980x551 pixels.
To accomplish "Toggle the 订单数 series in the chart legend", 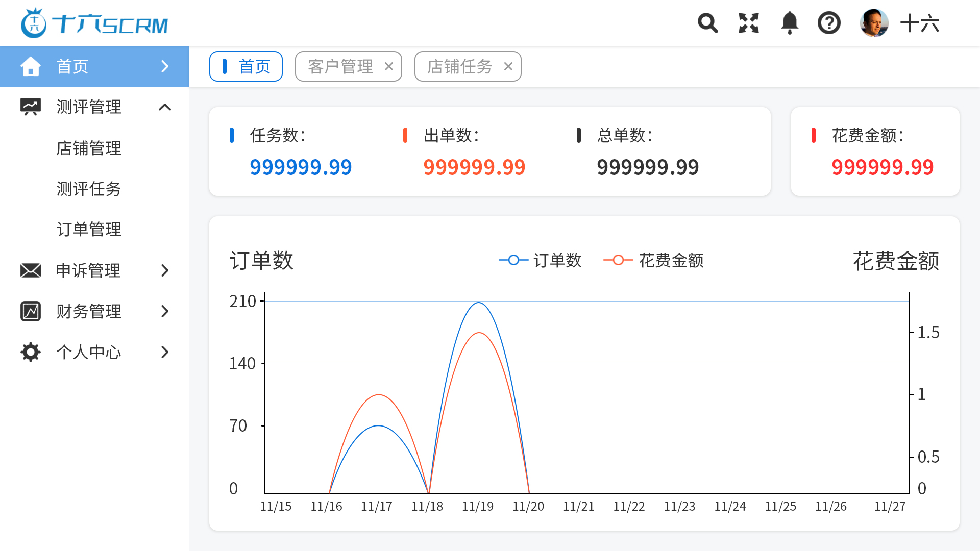I will point(541,260).
